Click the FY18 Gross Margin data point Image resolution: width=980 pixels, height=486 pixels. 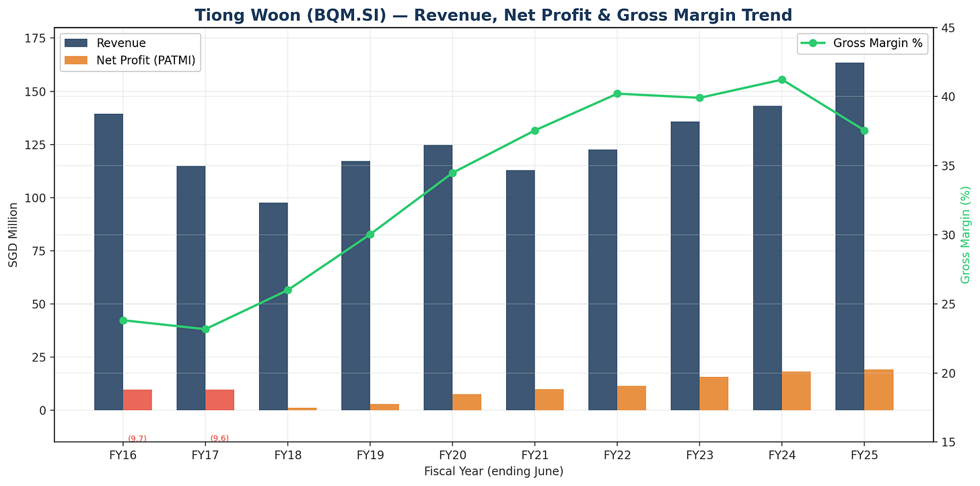(287, 290)
